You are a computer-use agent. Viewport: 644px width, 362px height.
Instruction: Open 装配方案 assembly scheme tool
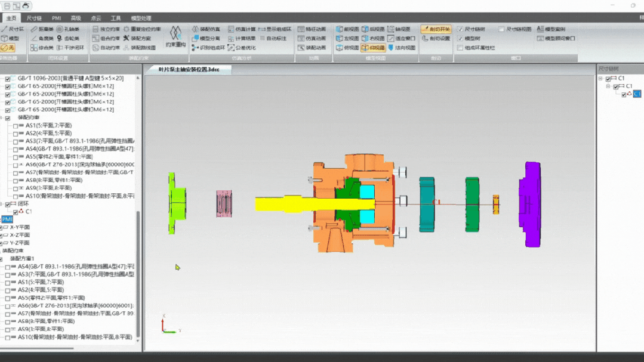(137, 38)
